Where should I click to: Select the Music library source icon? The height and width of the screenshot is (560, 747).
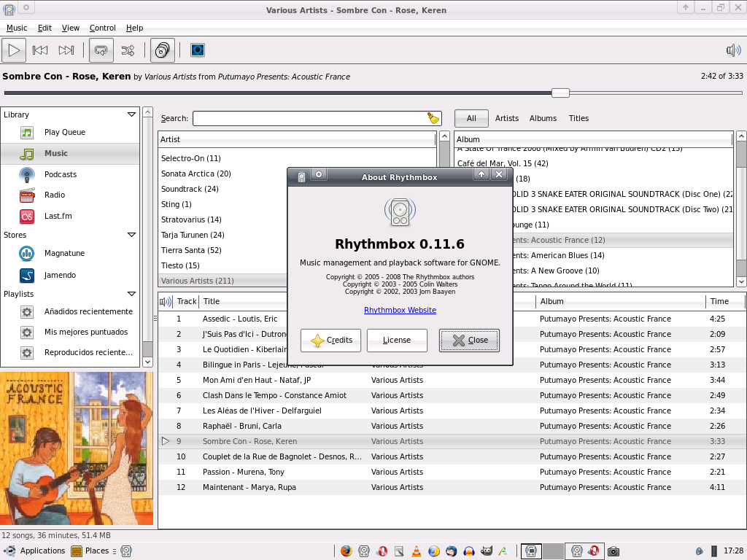pyautogui.click(x=27, y=153)
